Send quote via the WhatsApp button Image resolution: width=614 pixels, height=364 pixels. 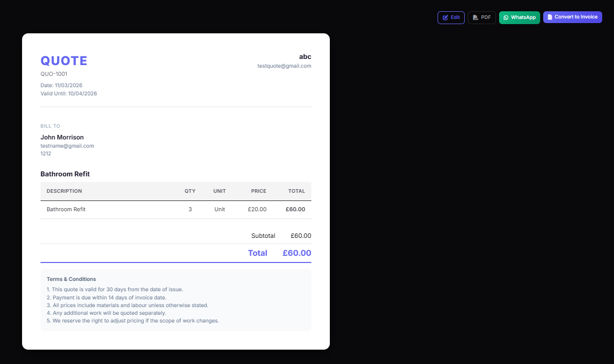click(x=519, y=17)
